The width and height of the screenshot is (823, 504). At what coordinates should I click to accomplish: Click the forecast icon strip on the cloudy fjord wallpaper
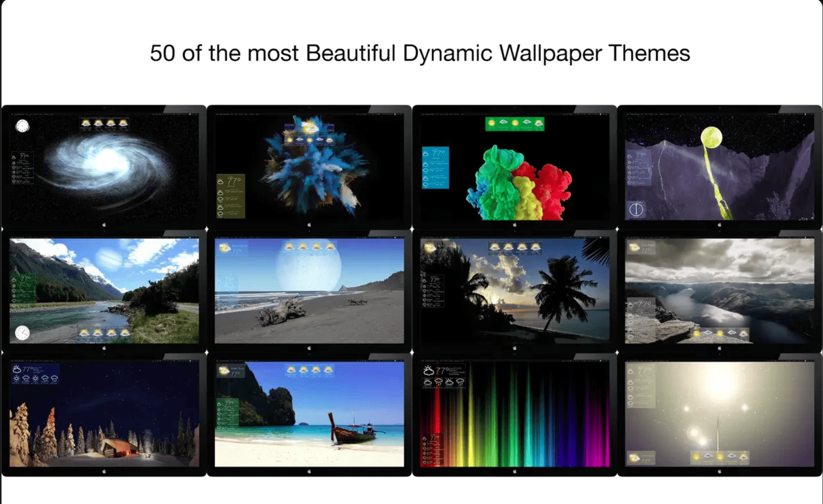tap(720, 333)
